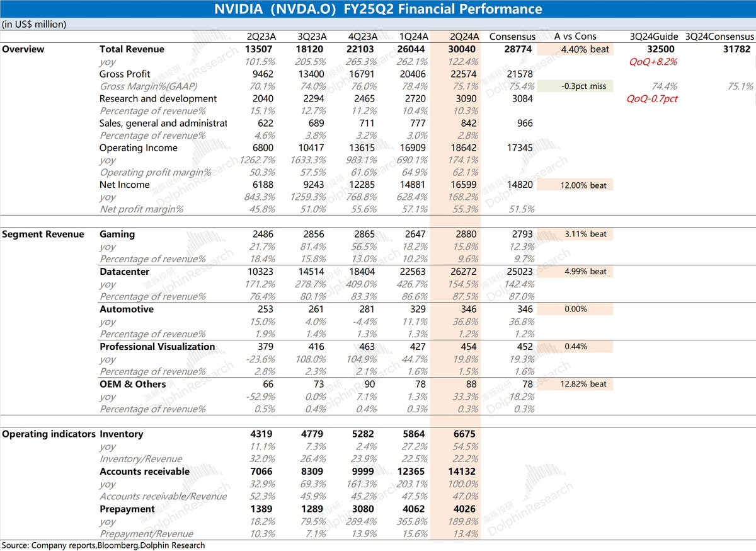Click Net Income value 16599
Image resolution: width=756 pixels, height=551 pixels.
464,185
